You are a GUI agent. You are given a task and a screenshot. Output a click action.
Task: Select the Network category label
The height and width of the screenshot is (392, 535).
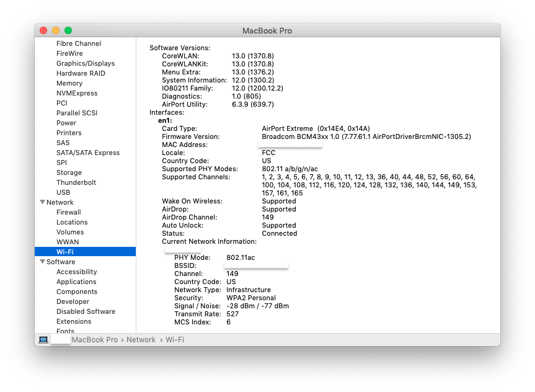click(x=60, y=202)
